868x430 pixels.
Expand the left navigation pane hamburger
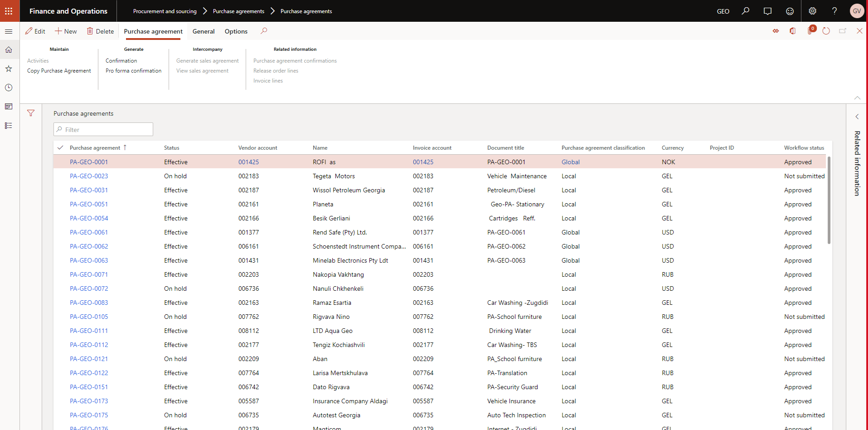click(x=9, y=31)
